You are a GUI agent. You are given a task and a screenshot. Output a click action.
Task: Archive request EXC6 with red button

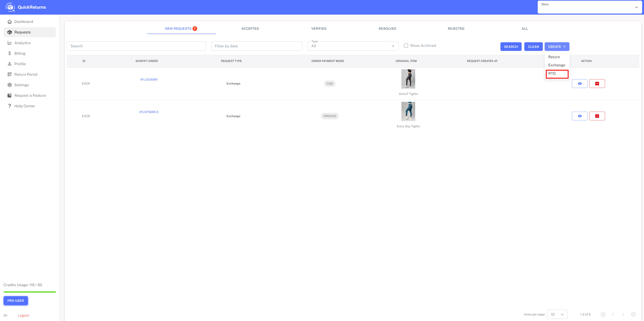(x=597, y=84)
